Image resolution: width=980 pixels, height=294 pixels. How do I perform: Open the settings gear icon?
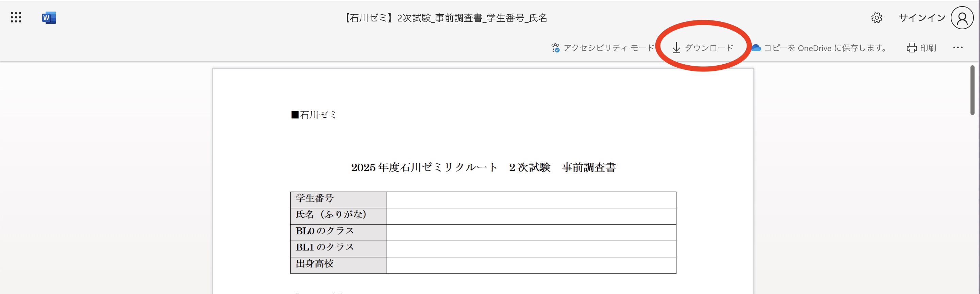pyautogui.click(x=877, y=17)
